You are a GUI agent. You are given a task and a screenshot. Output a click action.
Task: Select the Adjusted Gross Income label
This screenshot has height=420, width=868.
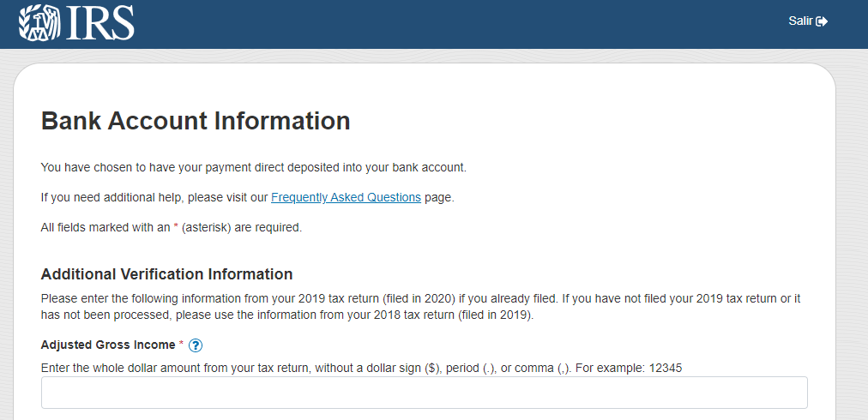click(108, 345)
